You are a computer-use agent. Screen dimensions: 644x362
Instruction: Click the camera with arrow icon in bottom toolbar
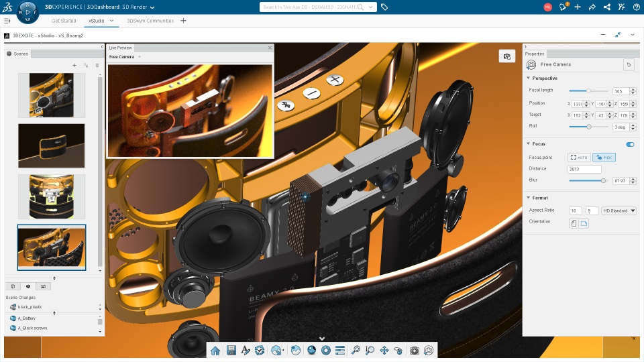click(x=429, y=350)
